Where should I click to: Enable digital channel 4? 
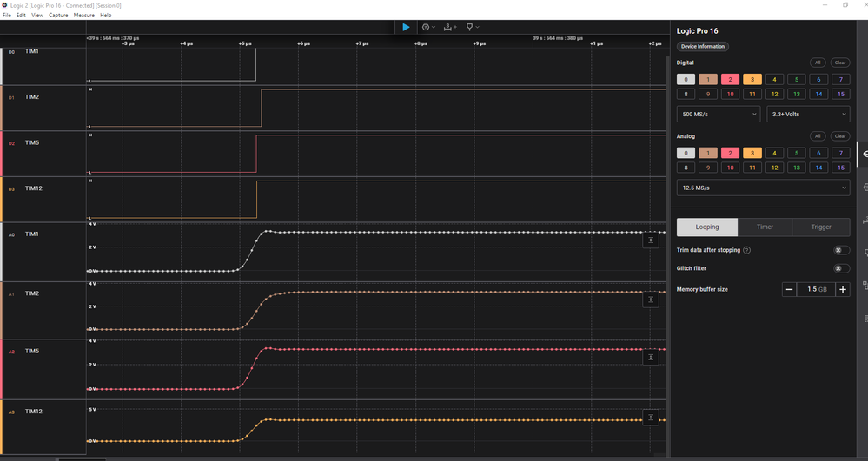tap(774, 80)
